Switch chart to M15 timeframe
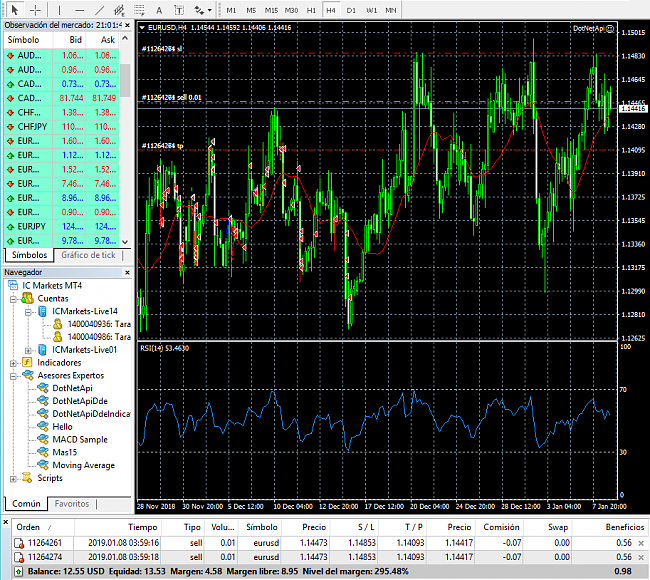Screen dimensions: 650x580 pyautogui.click(x=272, y=10)
